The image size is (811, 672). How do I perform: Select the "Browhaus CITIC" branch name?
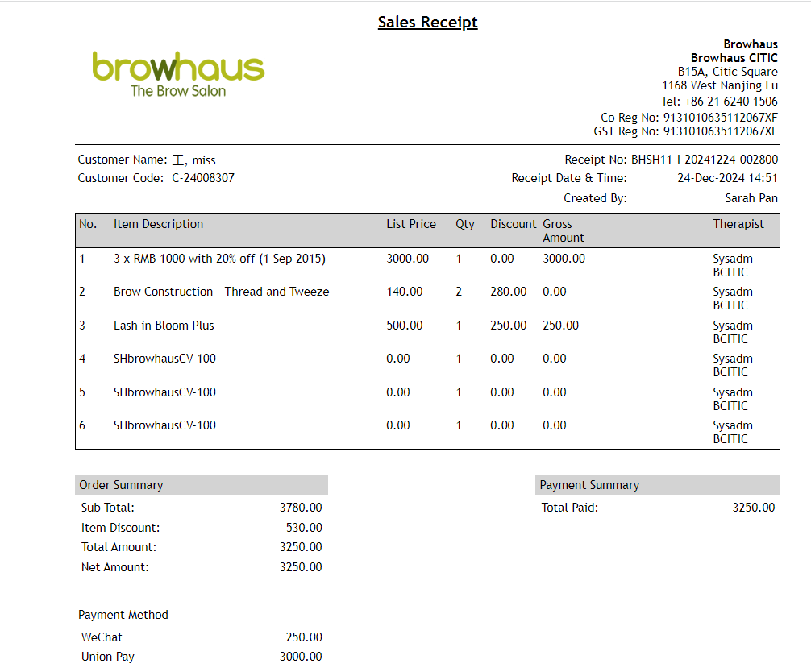click(x=734, y=58)
